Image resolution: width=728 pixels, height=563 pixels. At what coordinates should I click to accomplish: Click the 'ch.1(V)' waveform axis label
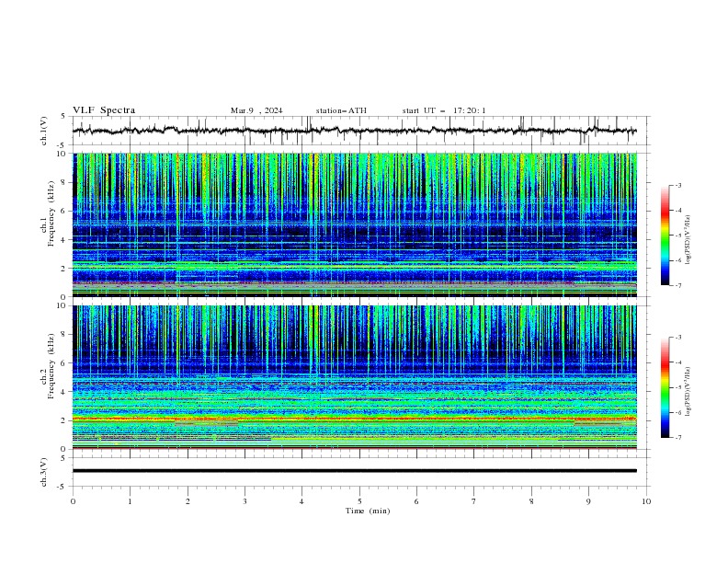[x=44, y=131]
